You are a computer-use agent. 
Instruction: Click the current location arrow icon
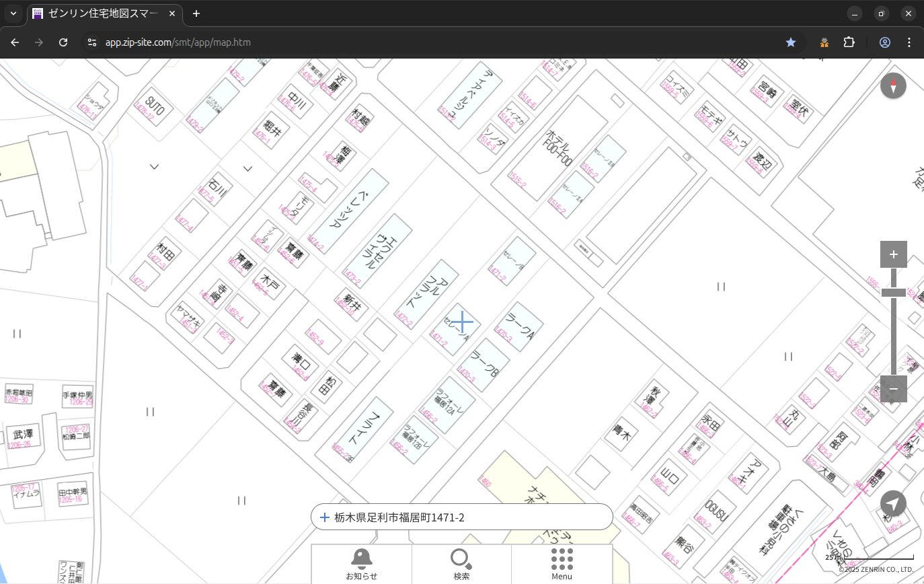tap(893, 504)
